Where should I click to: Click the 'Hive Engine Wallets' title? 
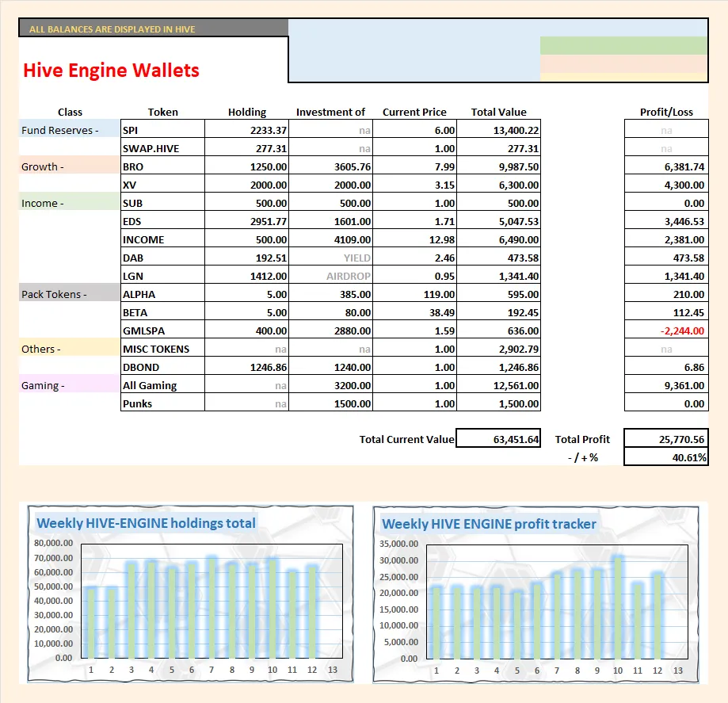(x=111, y=71)
